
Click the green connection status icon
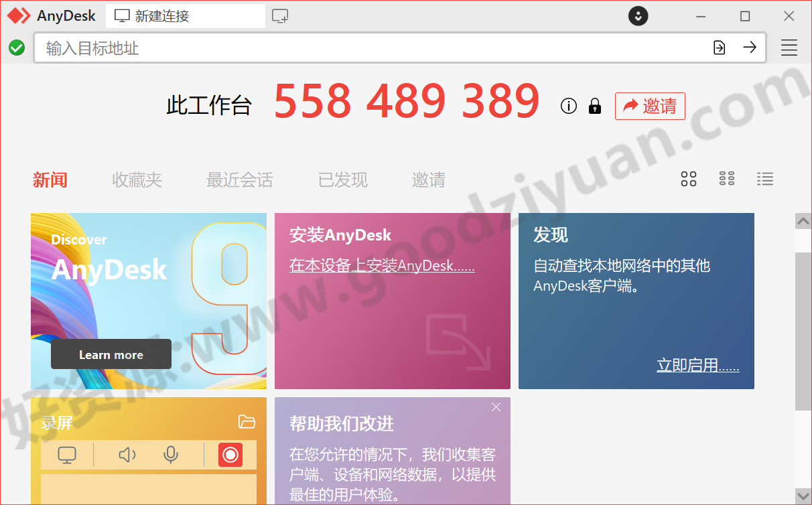pos(16,48)
